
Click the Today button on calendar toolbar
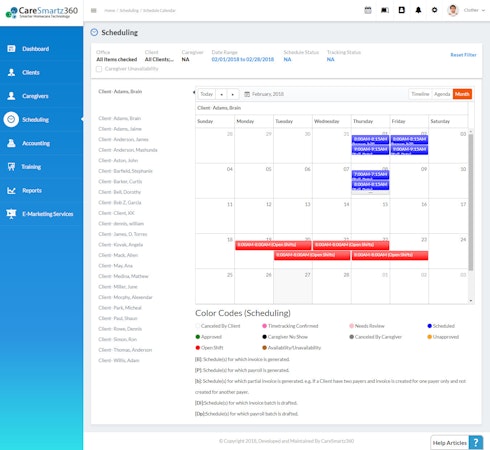(207, 94)
